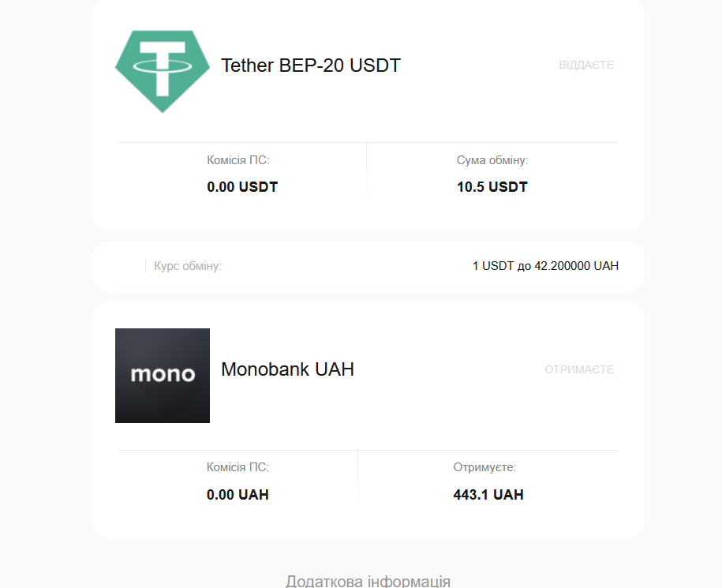The height and width of the screenshot is (588, 722).
Task: Click the ОТРИМАЄТЕ label
Action: [579, 369]
